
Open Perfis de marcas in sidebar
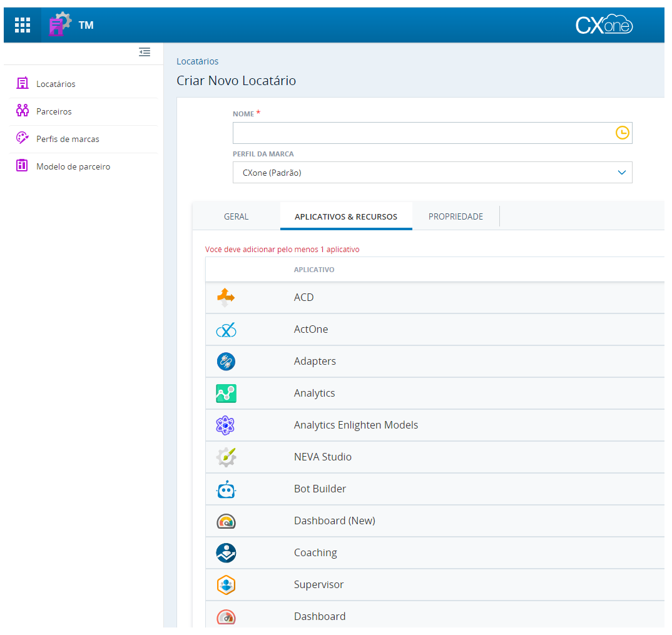(68, 139)
